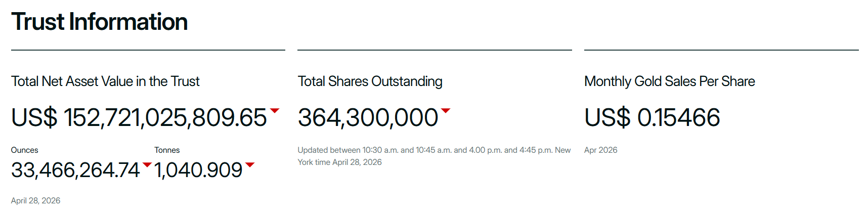Click red down arrow beside Shares Outstanding figure
The image size is (868, 213).
[446, 110]
